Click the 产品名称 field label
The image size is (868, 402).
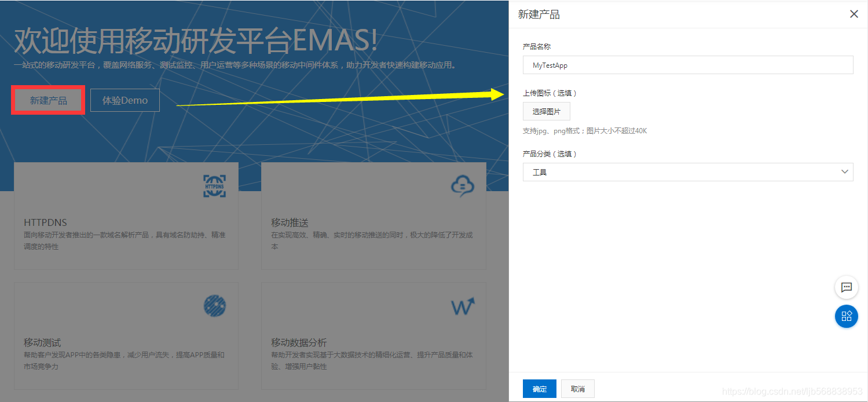point(537,46)
